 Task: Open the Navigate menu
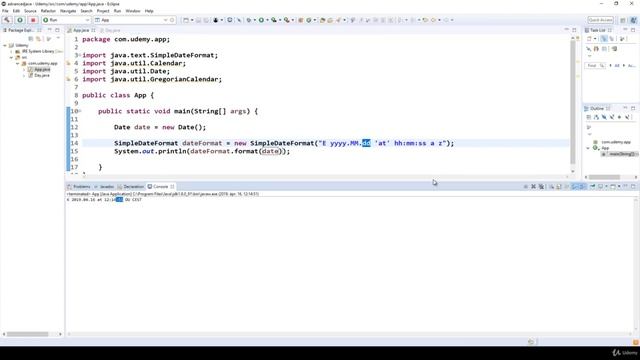pyautogui.click(x=68, y=11)
